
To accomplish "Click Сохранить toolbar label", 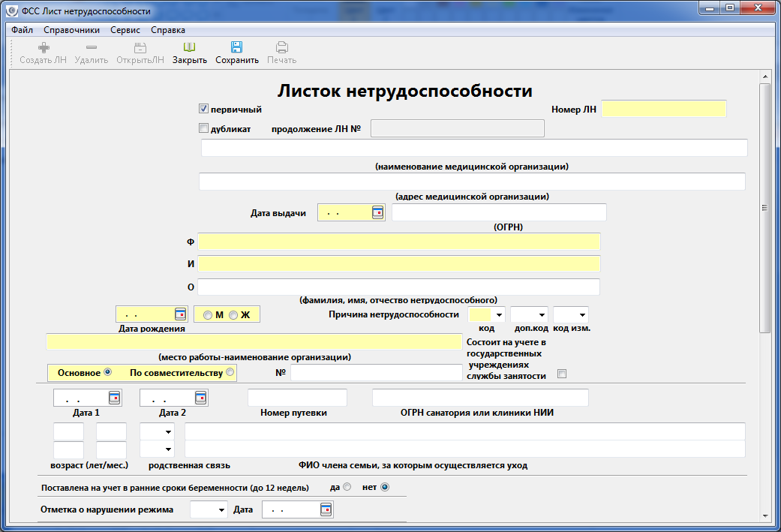I will pyautogui.click(x=237, y=60).
